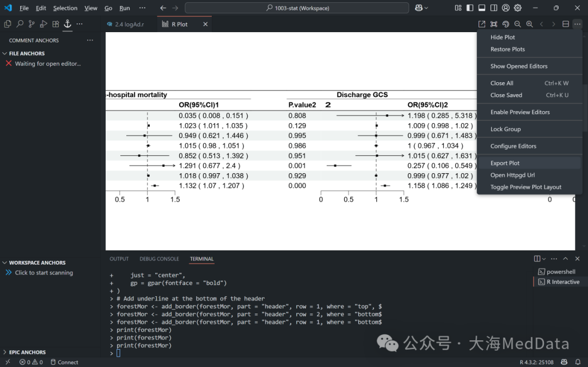This screenshot has width=588, height=367.
Task: Choose Export Plot from menu
Action: click(x=530, y=163)
